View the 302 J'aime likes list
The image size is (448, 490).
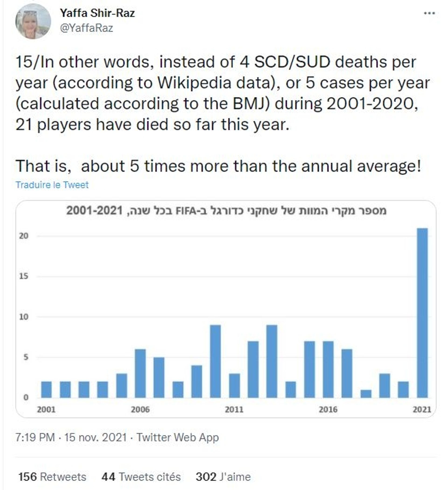223,477
